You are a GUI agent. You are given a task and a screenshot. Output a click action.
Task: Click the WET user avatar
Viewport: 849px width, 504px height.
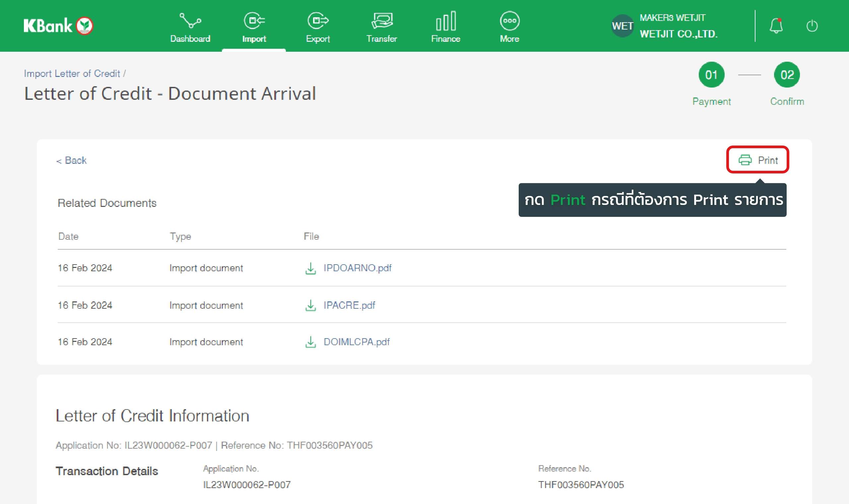(x=622, y=26)
